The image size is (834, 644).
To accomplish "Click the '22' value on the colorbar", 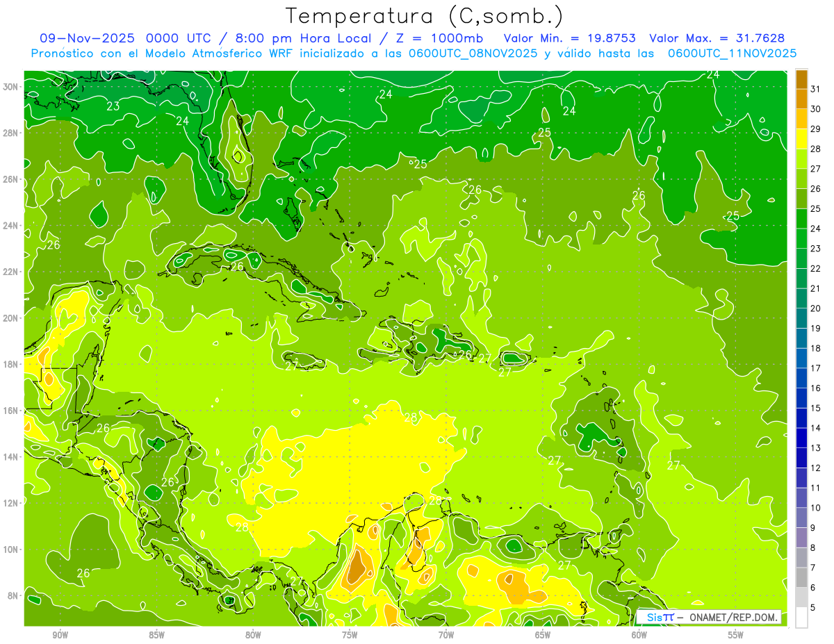I will pos(815,269).
